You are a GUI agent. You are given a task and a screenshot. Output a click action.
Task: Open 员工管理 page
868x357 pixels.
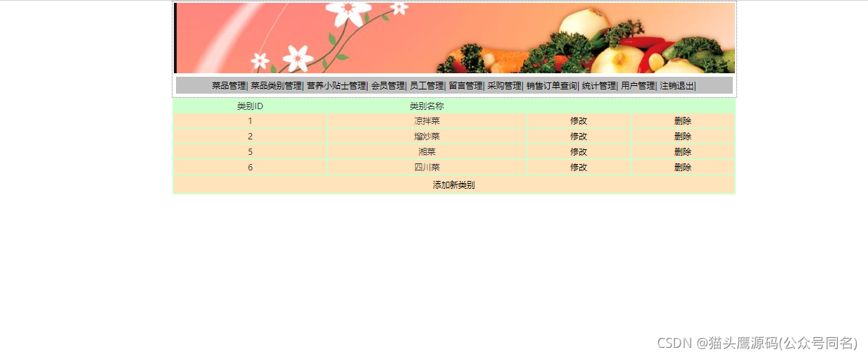tap(427, 86)
